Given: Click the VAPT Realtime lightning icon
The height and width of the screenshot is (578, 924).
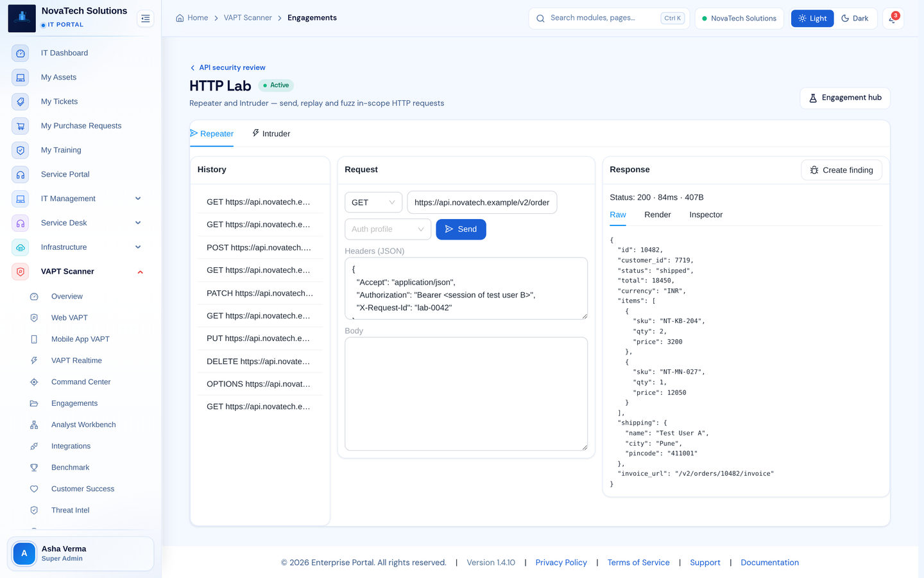Looking at the screenshot, I should 34,360.
